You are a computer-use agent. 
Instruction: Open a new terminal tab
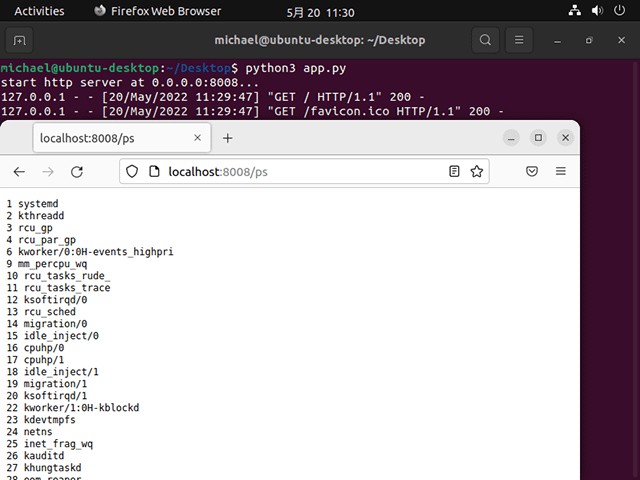(x=20, y=41)
